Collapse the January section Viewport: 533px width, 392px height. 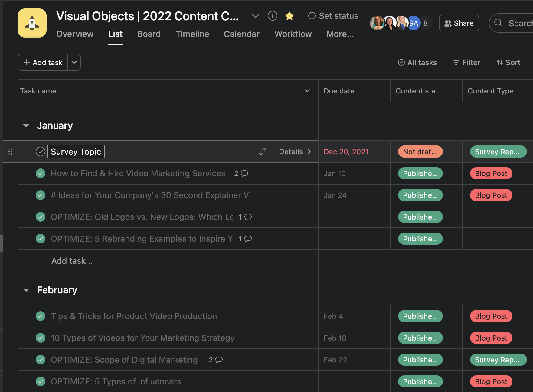click(26, 125)
